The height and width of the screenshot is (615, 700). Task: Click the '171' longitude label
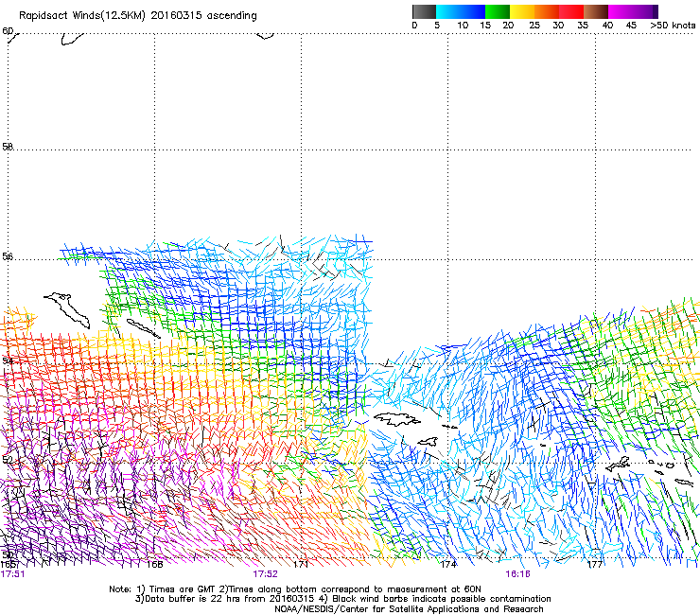(301, 565)
